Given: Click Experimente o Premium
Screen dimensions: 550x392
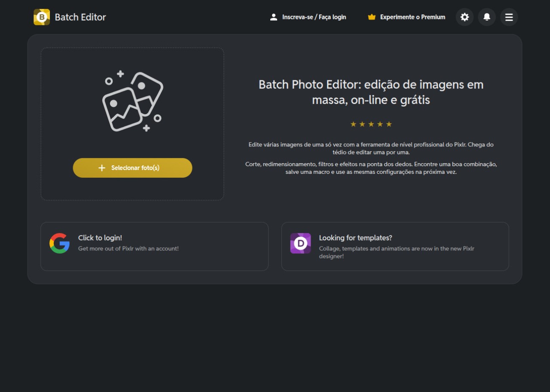Looking at the screenshot, I should [x=412, y=17].
